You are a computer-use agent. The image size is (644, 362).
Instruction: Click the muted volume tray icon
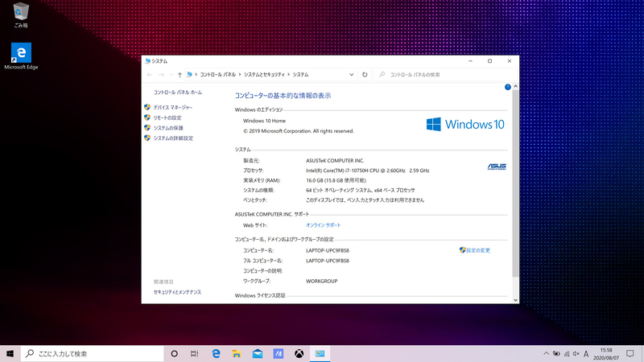pos(576,353)
